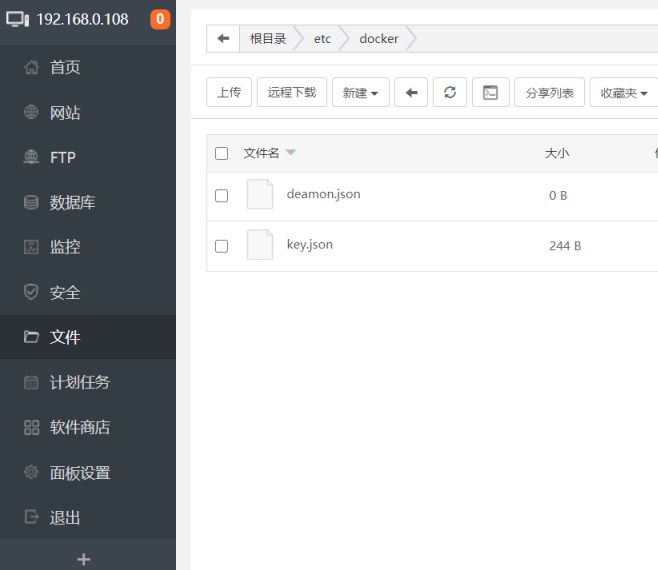
Task: Refresh the file list
Action: [x=450, y=92]
